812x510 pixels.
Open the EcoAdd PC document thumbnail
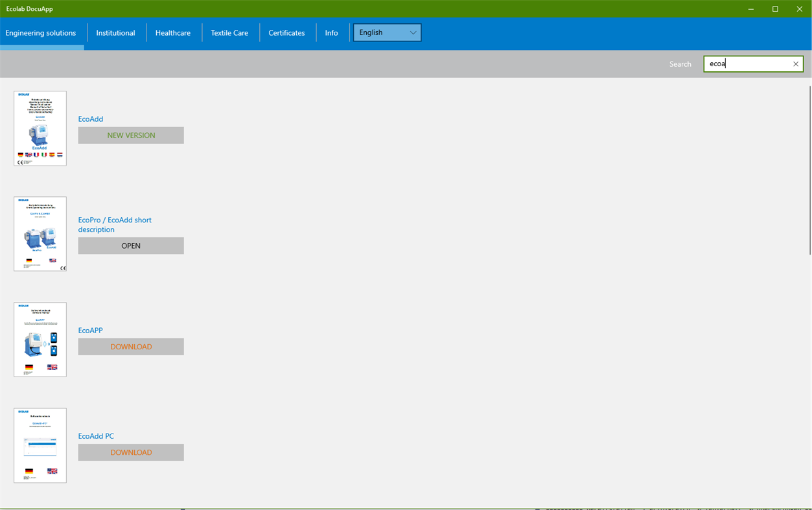(x=40, y=445)
